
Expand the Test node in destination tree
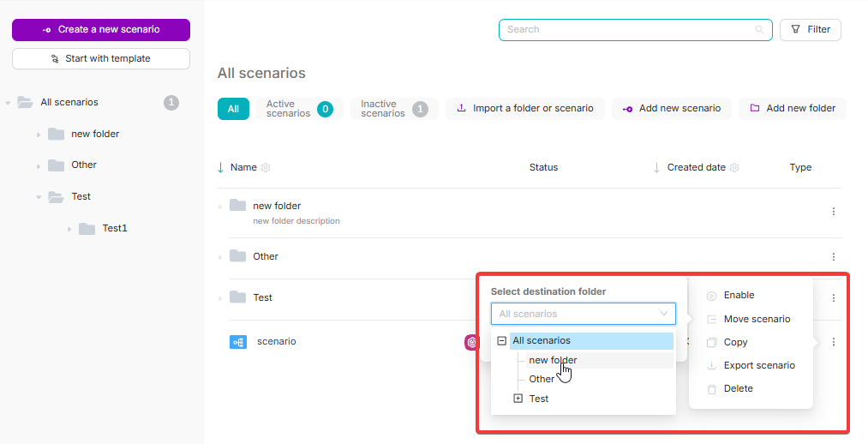(517, 399)
